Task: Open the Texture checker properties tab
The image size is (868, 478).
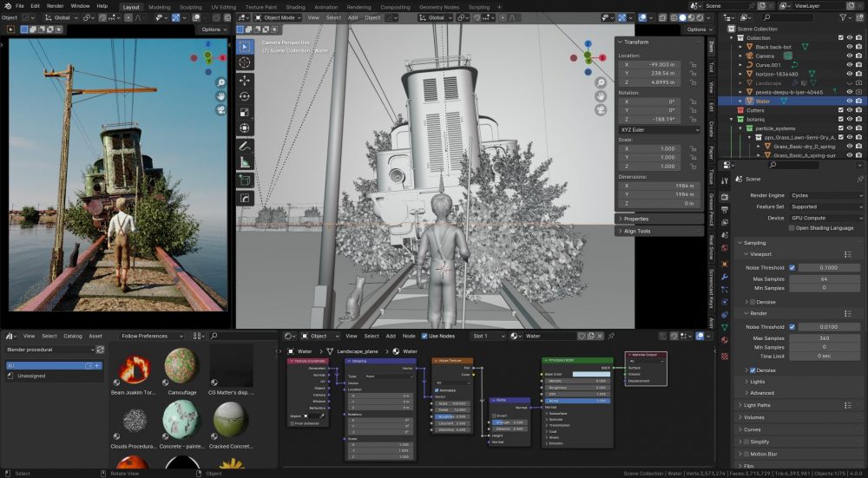Action: click(x=725, y=357)
